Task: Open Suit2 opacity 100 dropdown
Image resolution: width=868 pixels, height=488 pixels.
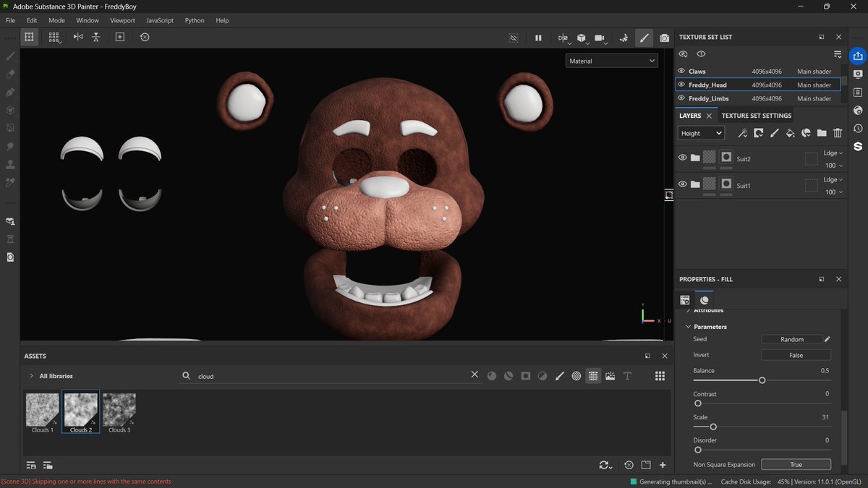Action: coord(833,166)
